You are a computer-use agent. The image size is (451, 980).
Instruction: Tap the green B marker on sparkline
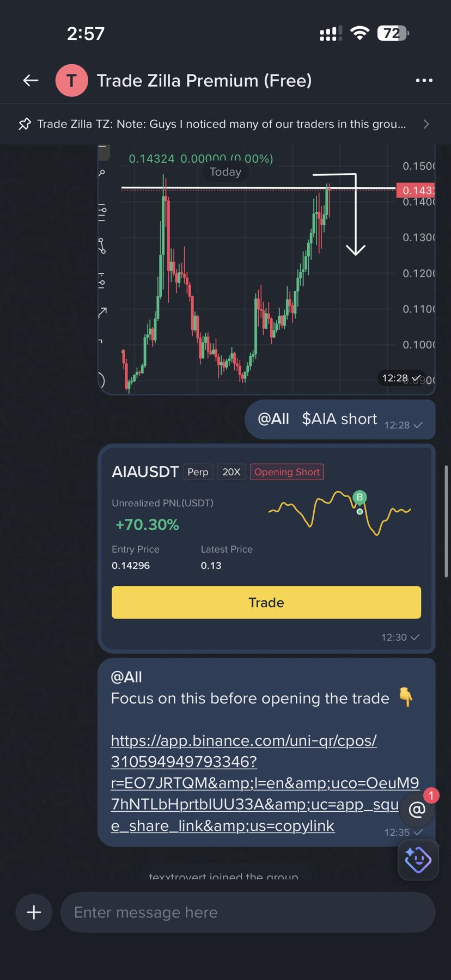point(359,497)
